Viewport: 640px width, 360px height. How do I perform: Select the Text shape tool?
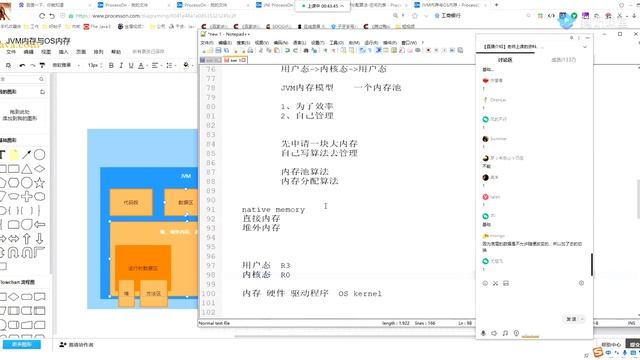point(2,155)
